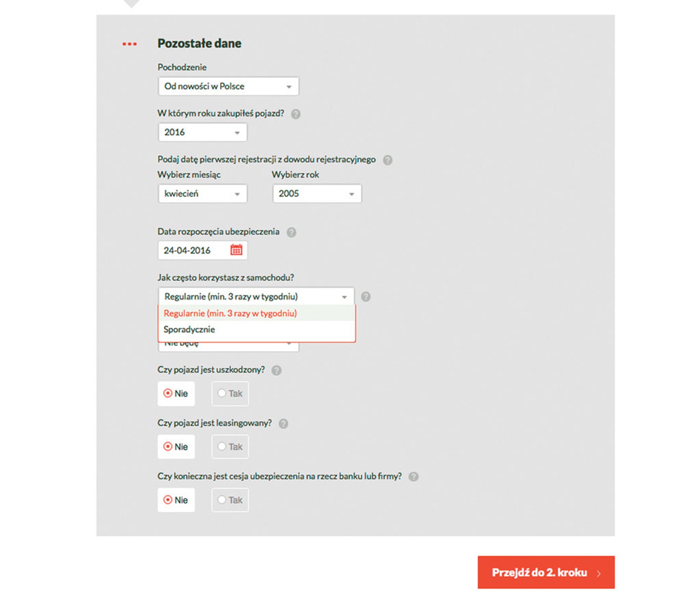This screenshot has width=700, height=609.
Task: Click the Przejdź do 2. kroku button
Action: (x=546, y=572)
